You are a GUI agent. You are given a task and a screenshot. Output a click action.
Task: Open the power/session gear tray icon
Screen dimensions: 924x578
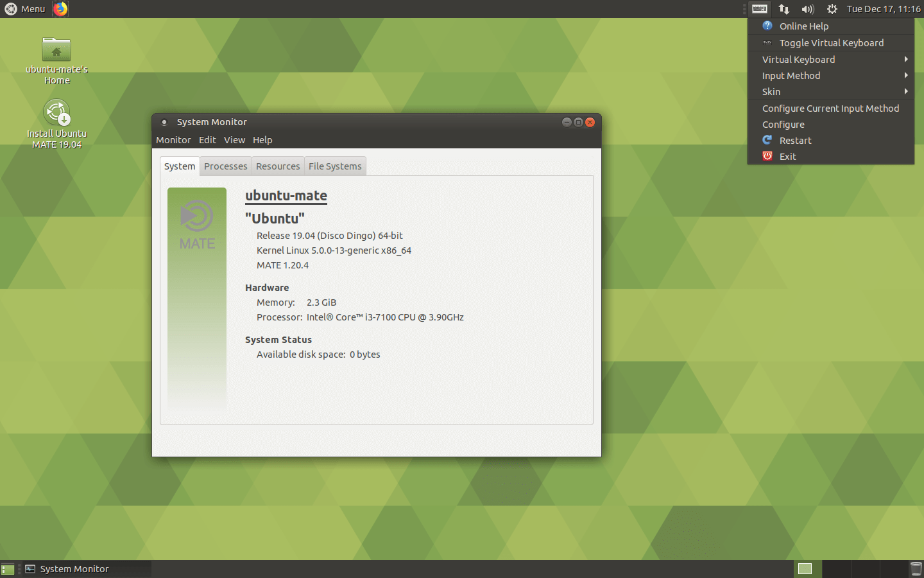(832, 9)
